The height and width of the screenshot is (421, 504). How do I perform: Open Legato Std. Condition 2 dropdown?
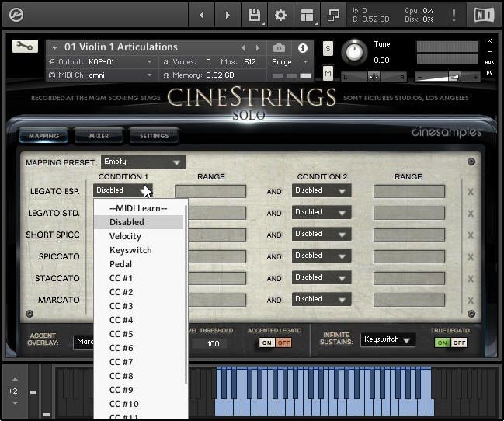coord(322,212)
